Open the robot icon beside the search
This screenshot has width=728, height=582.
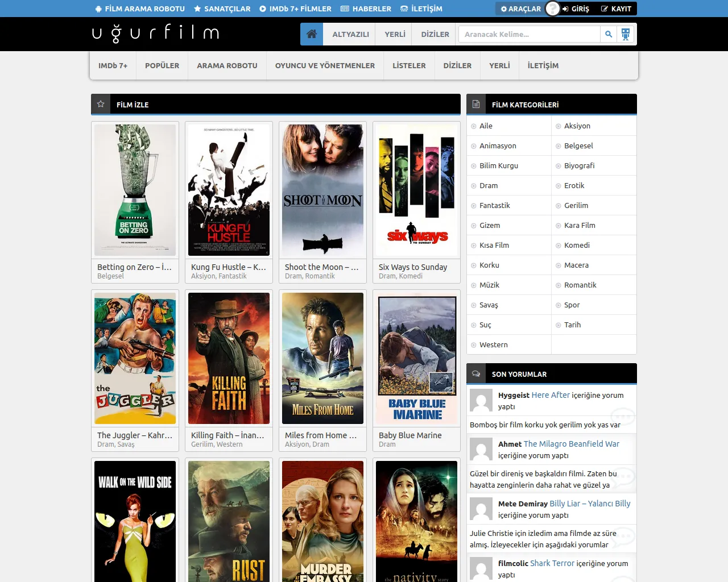(626, 34)
